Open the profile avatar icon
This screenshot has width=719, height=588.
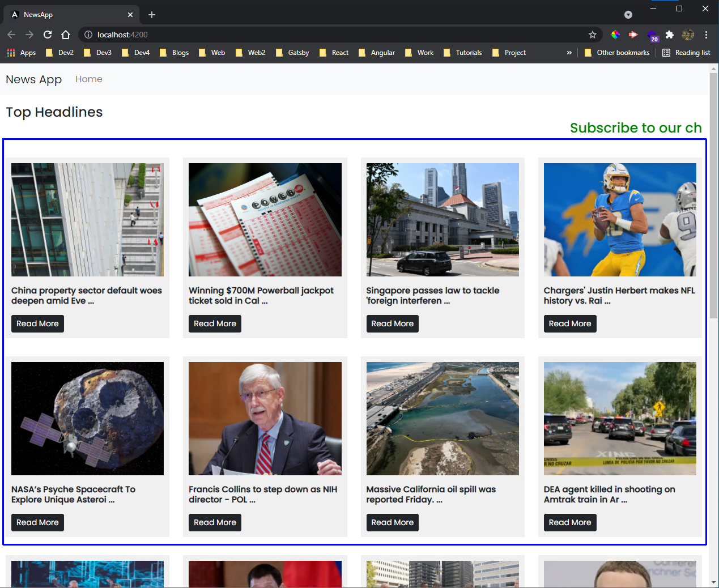(688, 35)
